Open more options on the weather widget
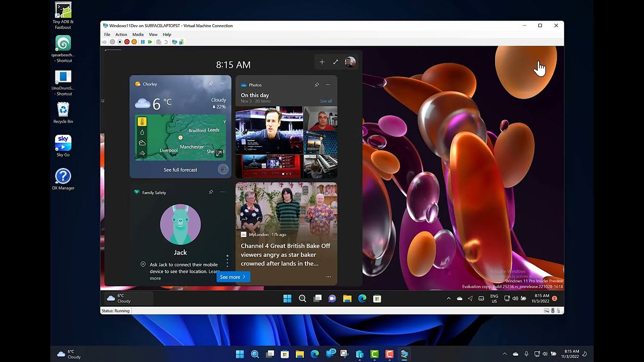The width and height of the screenshot is (644, 362). click(x=222, y=83)
